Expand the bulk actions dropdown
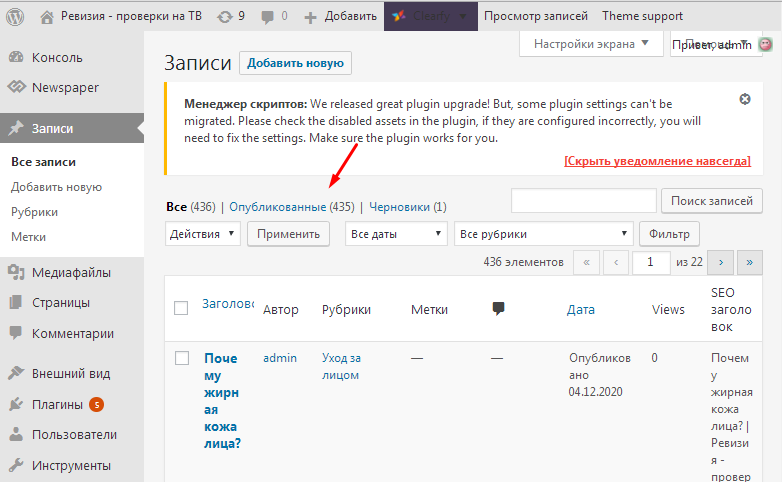The height and width of the screenshot is (482, 782). pyautogui.click(x=203, y=234)
